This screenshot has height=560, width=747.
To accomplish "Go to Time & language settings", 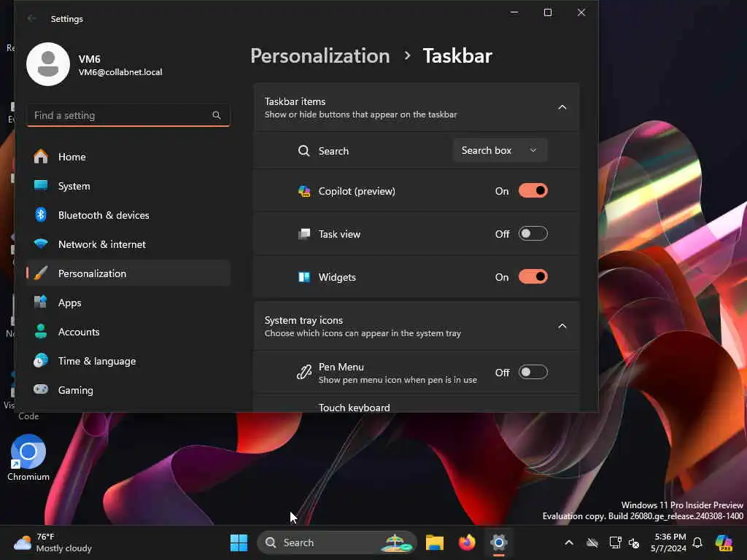I will (x=128, y=360).
